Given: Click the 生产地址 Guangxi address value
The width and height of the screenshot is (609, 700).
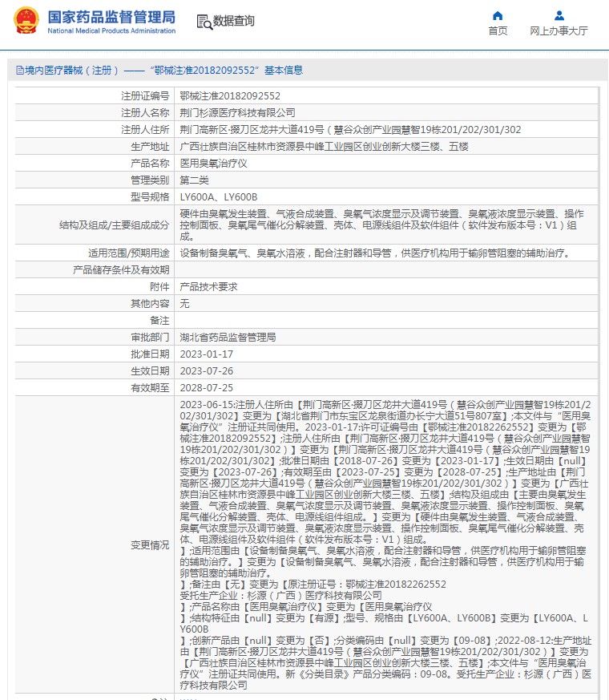Looking at the screenshot, I should pyautogui.click(x=324, y=147).
